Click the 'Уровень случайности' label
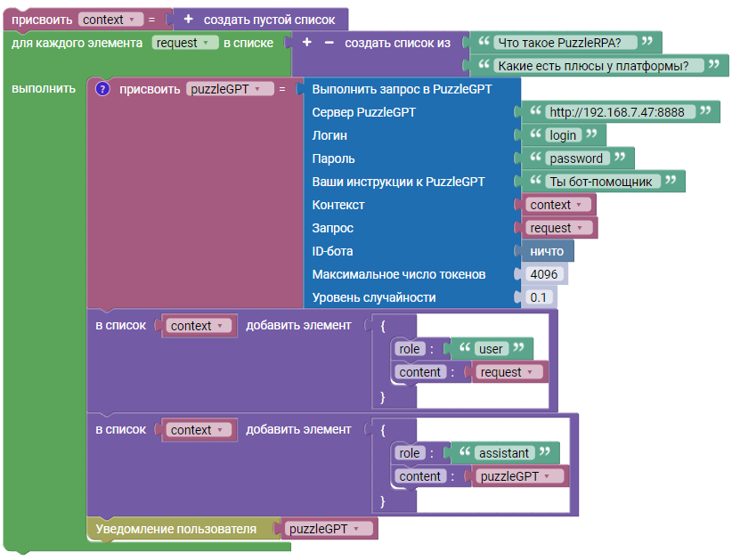Image resolution: width=740 pixels, height=560 pixels. pyautogui.click(x=374, y=297)
